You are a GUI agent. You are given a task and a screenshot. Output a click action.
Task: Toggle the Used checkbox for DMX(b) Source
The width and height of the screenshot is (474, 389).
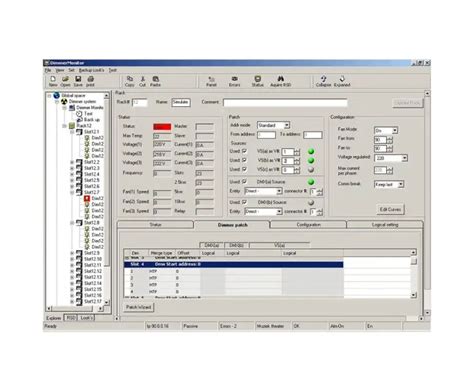(245, 202)
